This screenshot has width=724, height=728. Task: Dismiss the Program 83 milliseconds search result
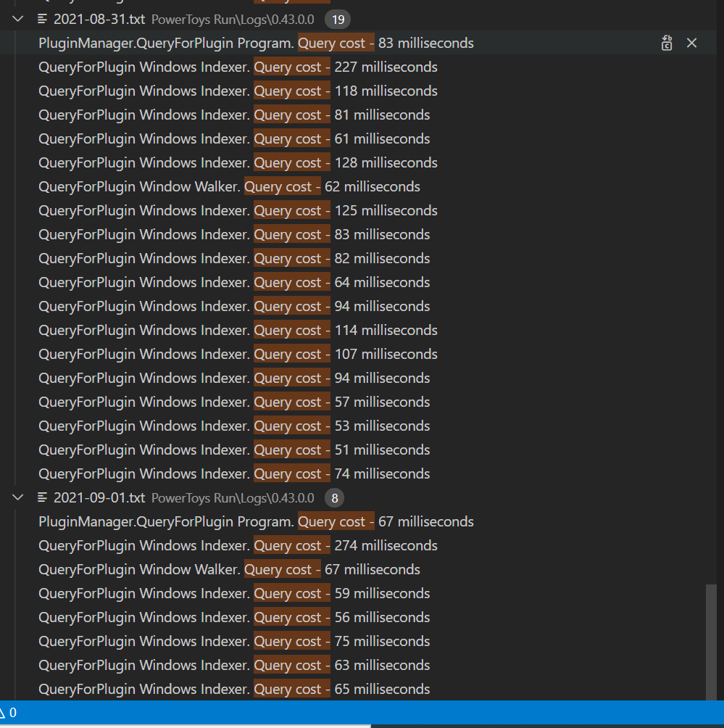691,43
